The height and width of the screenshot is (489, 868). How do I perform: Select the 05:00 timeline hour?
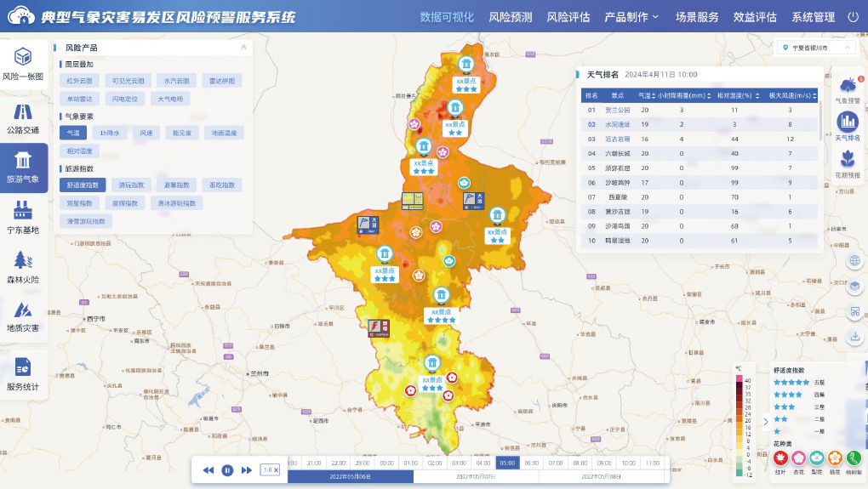(507, 463)
